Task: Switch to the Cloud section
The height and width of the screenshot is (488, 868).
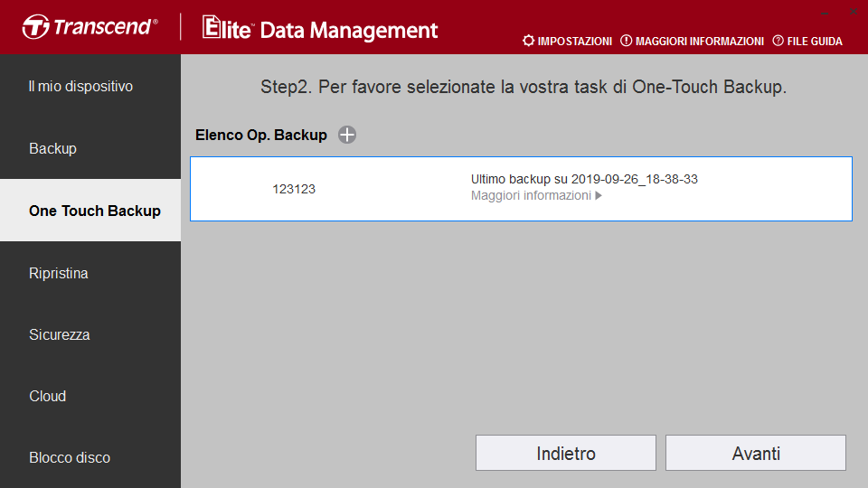Action: coord(90,396)
